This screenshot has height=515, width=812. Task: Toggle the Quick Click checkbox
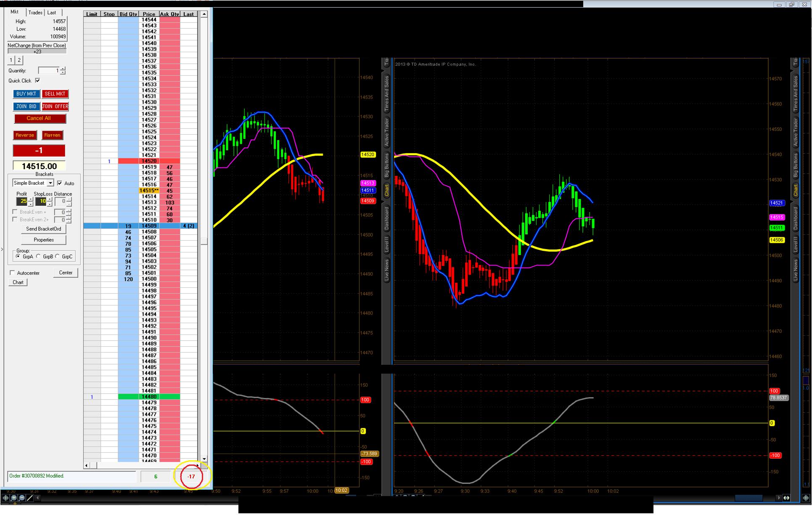coord(37,80)
